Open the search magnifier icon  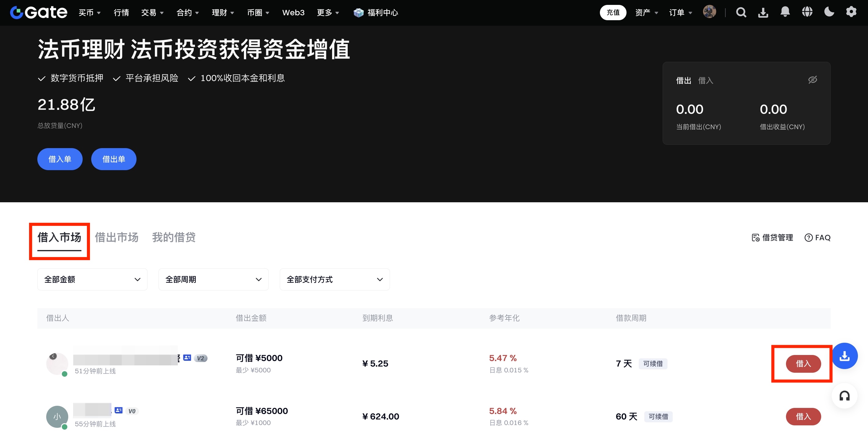741,13
